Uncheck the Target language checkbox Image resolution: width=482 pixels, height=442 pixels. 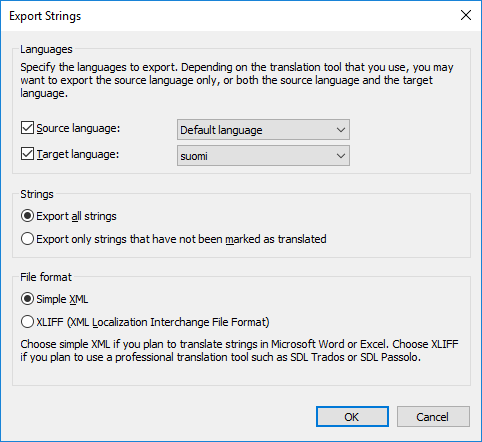(27, 154)
